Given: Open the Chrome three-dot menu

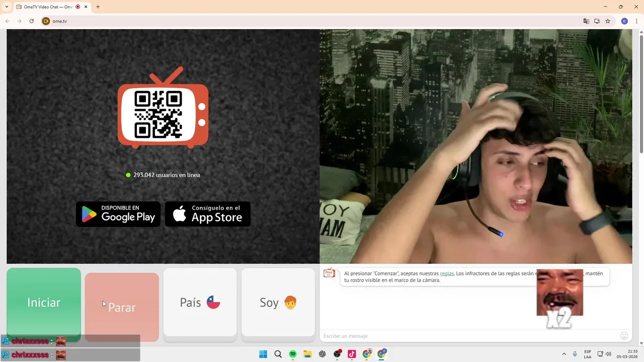Looking at the screenshot, I should (636, 21).
